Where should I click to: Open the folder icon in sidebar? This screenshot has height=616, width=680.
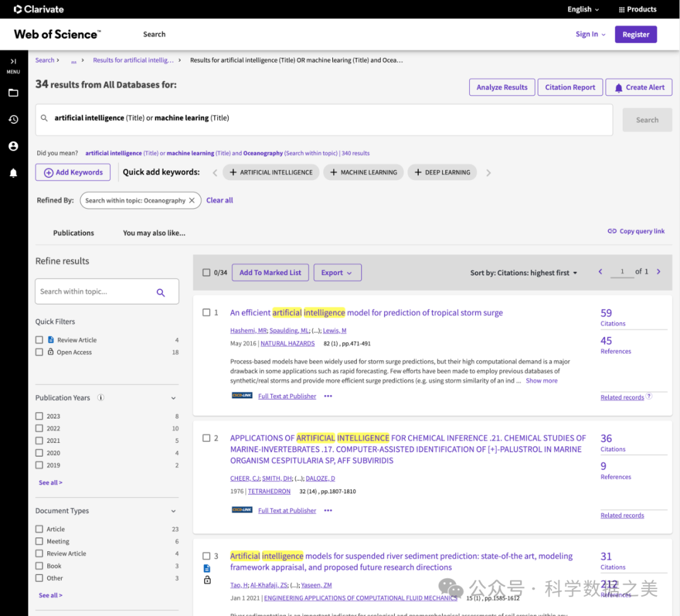click(13, 93)
